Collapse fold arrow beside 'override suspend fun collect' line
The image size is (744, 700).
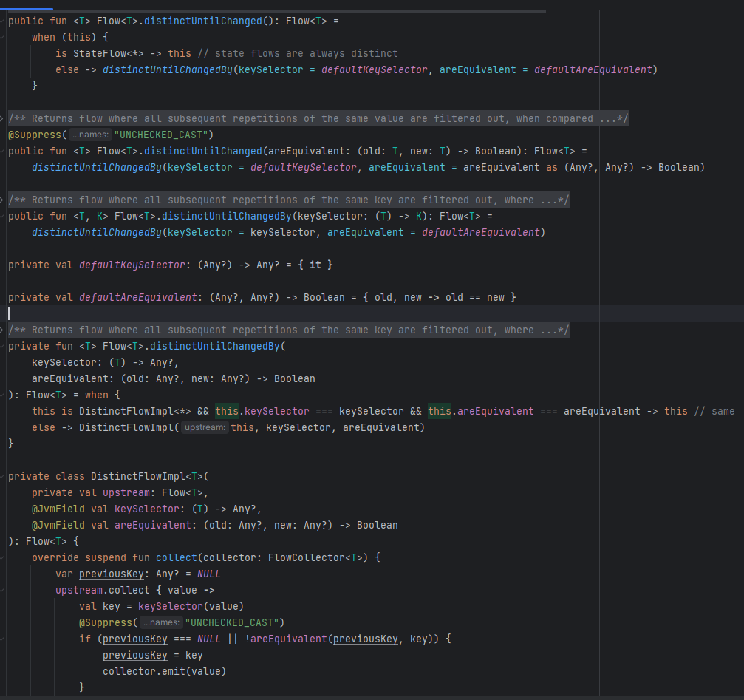point(2,557)
